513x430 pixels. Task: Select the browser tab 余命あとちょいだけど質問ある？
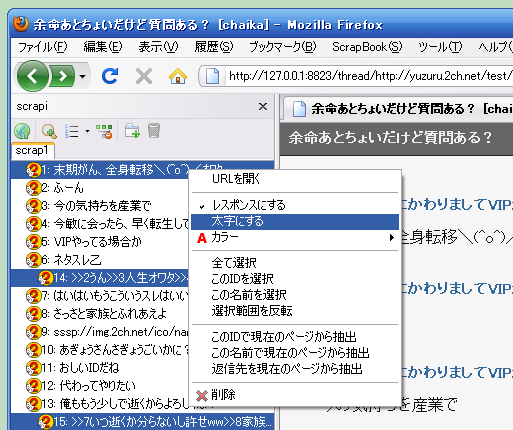coord(398,109)
